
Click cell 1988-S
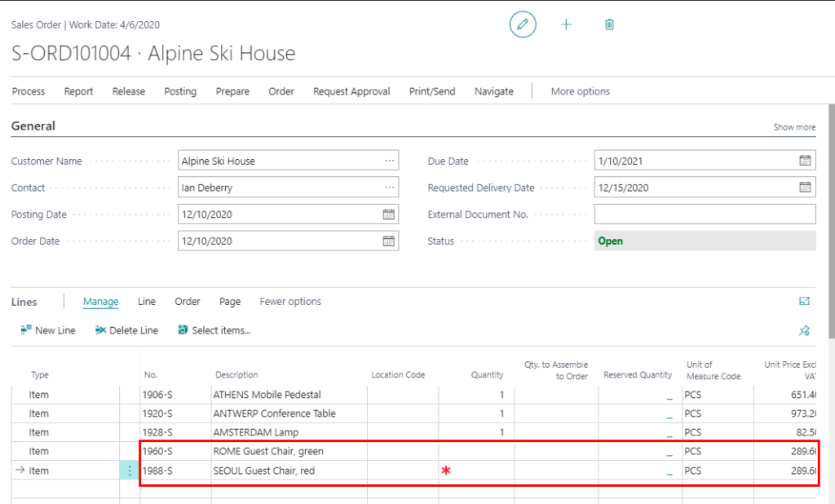pyautogui.click(x=175, y=471)
